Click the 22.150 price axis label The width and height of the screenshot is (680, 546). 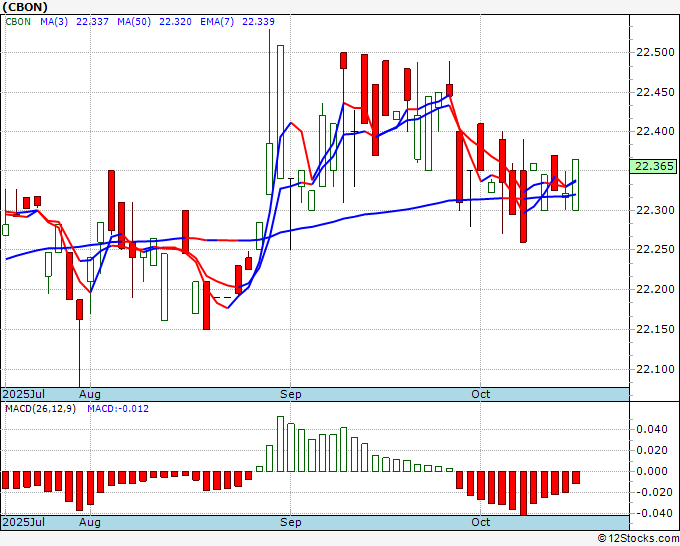pos(655,329)
